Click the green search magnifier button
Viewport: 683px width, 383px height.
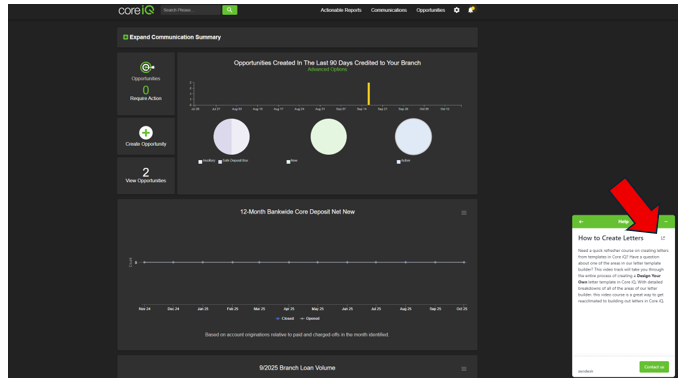230,10
